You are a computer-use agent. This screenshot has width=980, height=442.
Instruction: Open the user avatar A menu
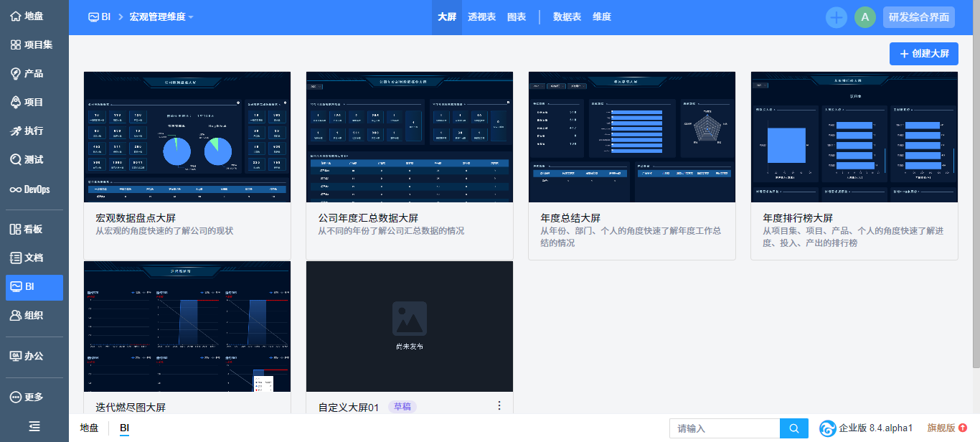coord(864,17)
